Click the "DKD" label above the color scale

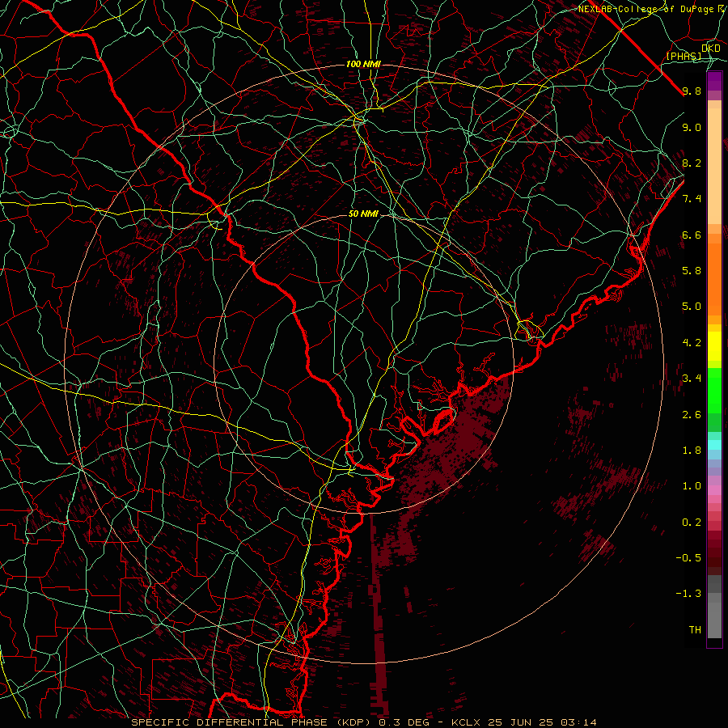tap(711, 49)
